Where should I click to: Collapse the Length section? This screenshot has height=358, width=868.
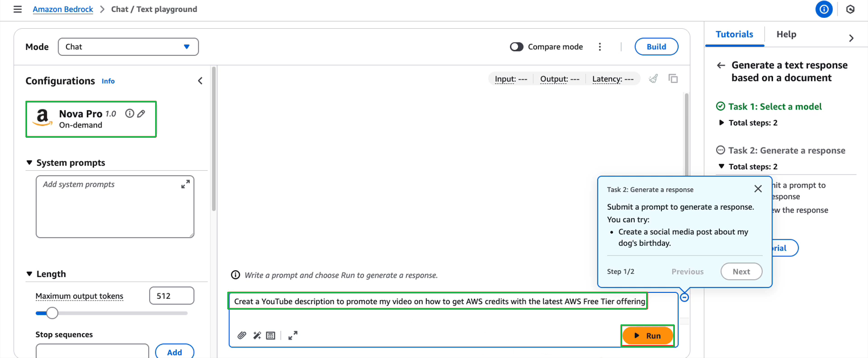tap(29, 274)
